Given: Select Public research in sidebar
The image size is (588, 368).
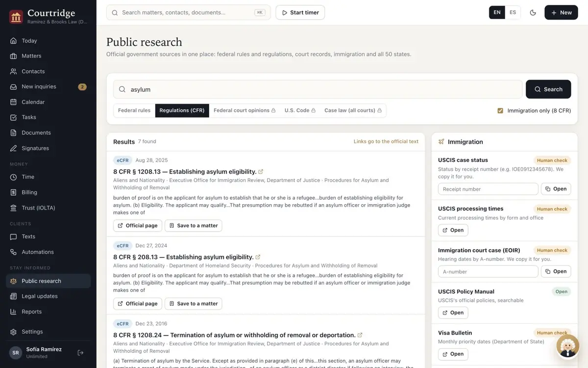Looking at the screenshot, I should pyautogui.click(x=48, y=281).
